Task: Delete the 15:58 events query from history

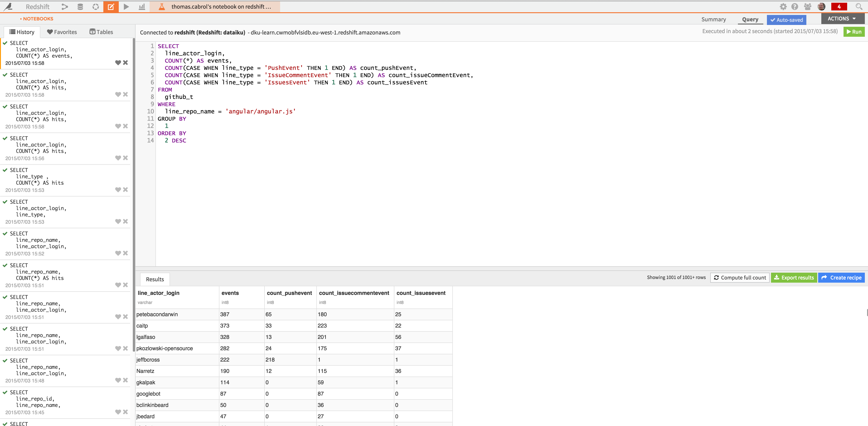Action: 125,63
